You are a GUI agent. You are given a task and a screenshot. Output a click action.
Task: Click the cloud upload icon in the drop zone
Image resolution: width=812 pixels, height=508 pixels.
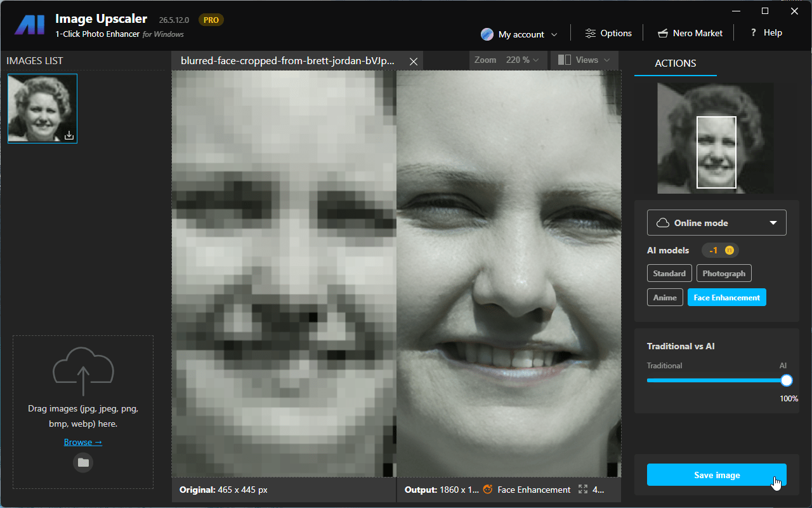coord(83,371)
